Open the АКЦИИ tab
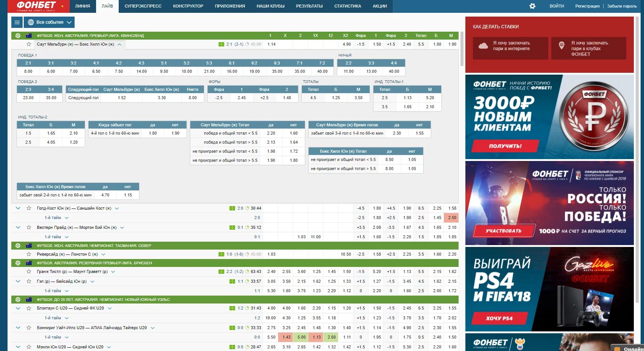This screenshot has width=644, height=351. click(380, 6)
